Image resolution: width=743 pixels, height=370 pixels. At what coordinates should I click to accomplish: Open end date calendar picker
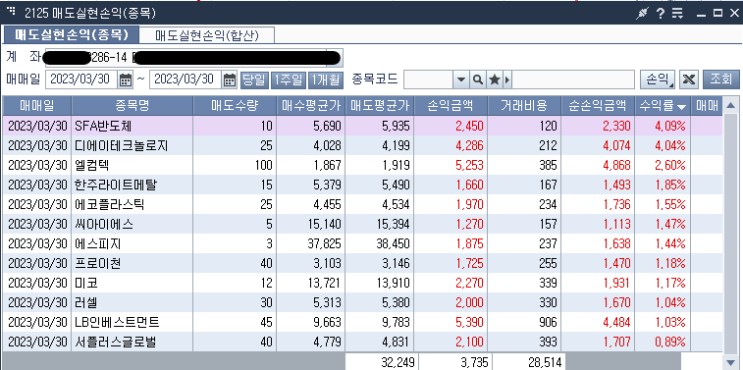click(229, 80)
